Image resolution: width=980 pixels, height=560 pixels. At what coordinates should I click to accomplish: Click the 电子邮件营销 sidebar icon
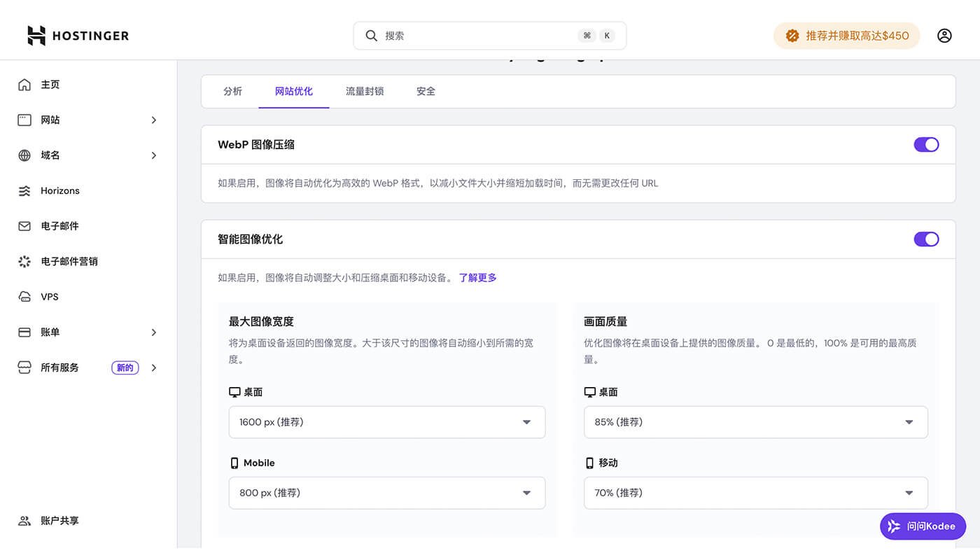[25, 261]
